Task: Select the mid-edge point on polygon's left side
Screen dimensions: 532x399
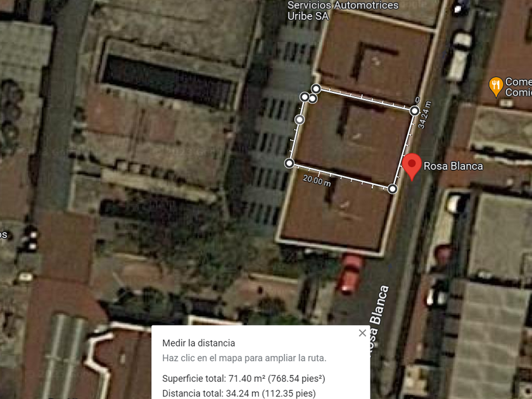Action: [x=299, y=120]
